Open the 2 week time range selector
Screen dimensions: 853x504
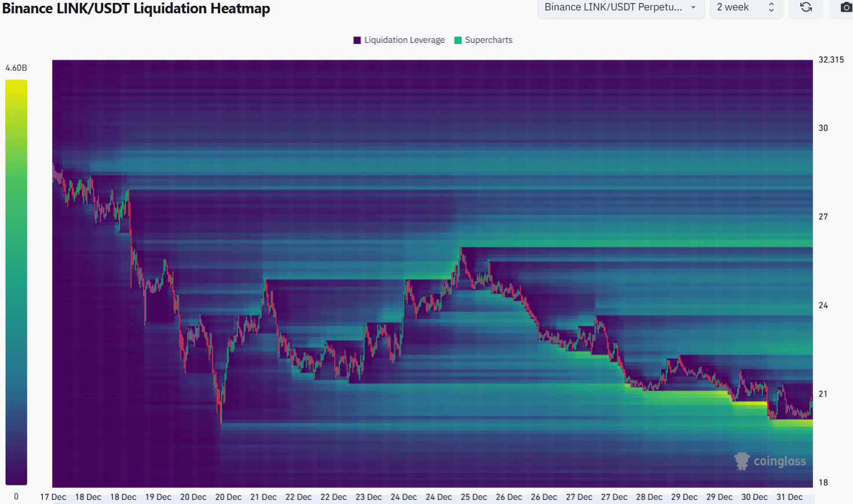tap(746, 7)
